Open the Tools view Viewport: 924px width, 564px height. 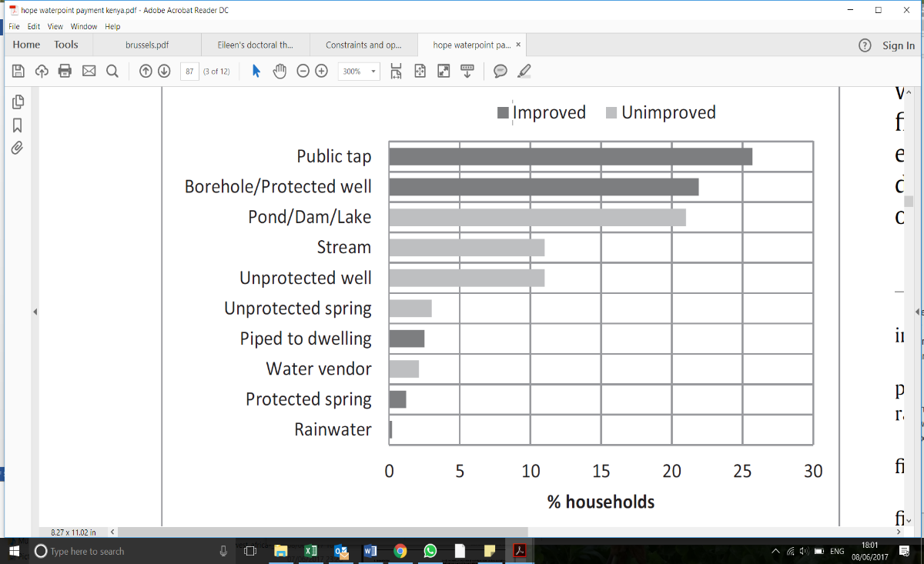point(66,45)
